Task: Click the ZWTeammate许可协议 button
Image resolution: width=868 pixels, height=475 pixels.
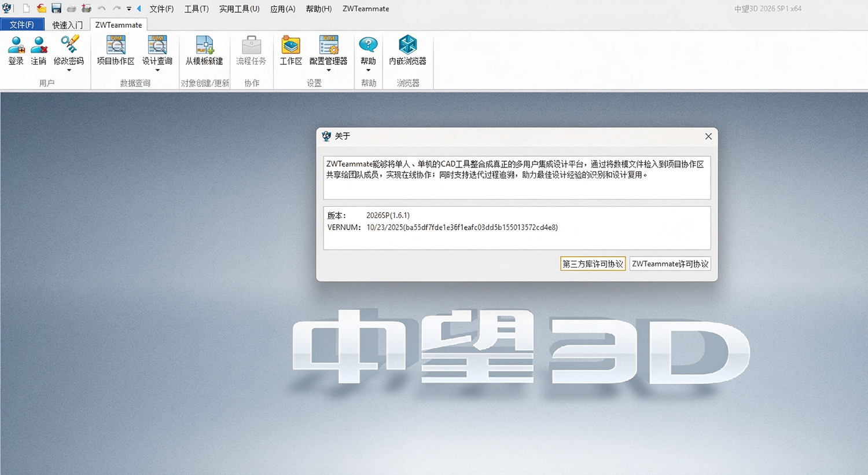Action: point(670,264)
